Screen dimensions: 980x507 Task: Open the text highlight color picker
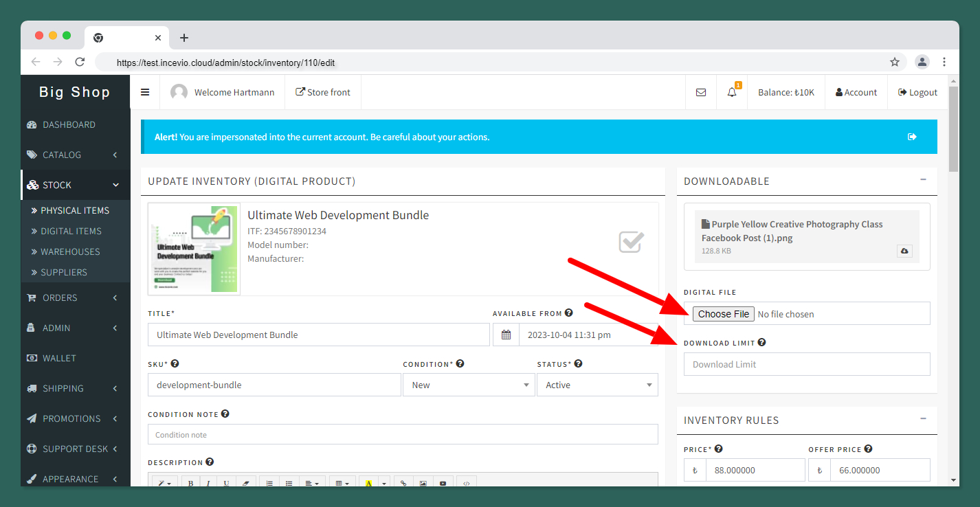tap(368, 483)
